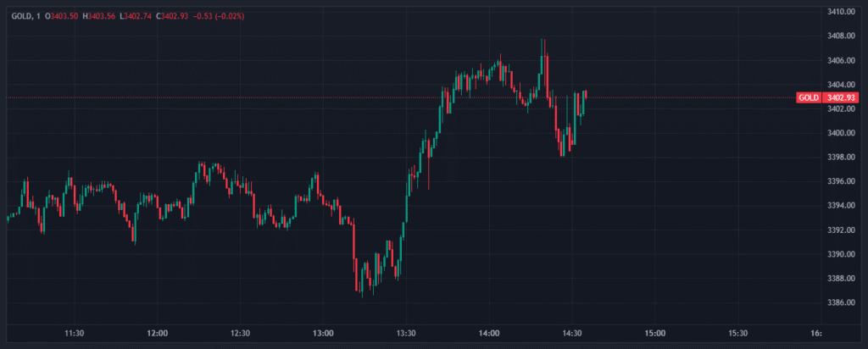
Task: Click the 3392.00 price axis label
Action: 841,230
